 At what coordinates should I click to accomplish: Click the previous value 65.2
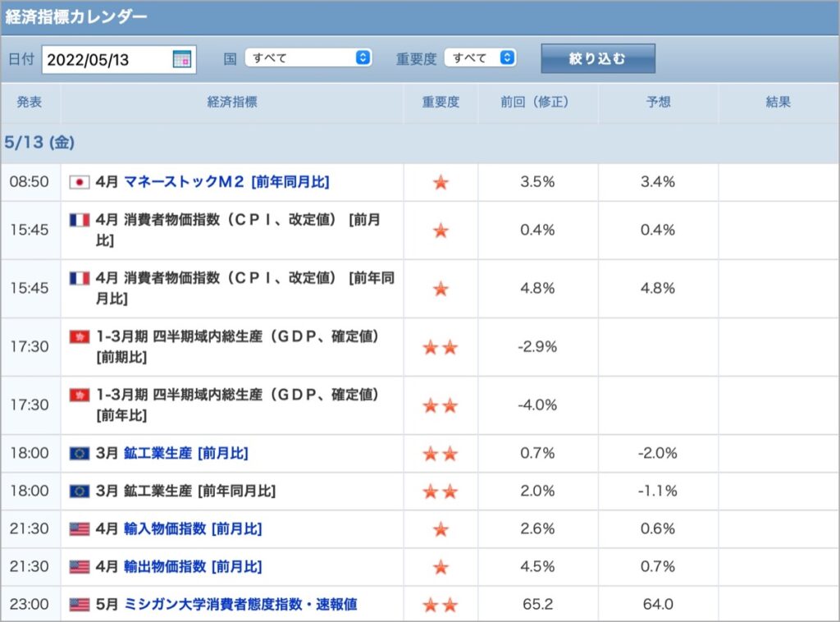point(537,604)
